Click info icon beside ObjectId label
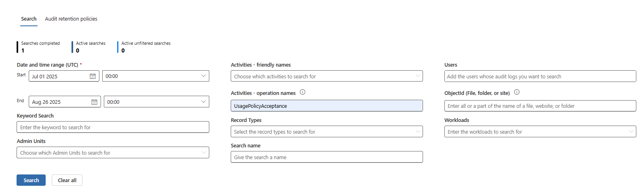The height and width of the screenshot is (189, 644). coord(517,92)
